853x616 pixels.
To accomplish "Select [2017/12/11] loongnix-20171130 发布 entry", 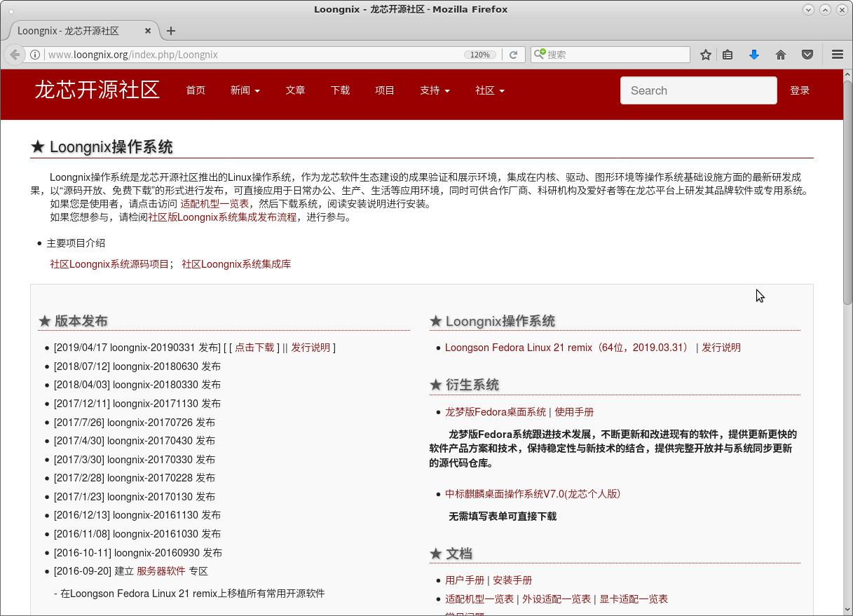I will click(137, 404).
